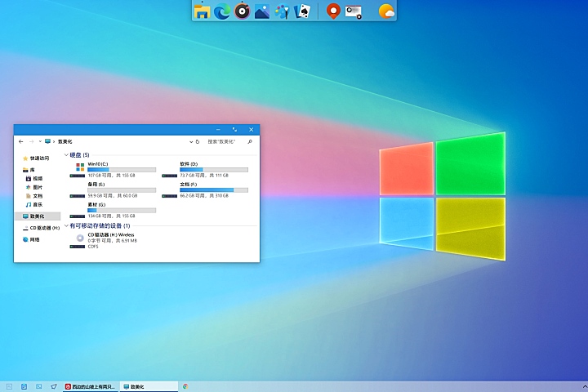Open the Photos app in the dock
Image resolution: width=588 pixels, height=392 pixels.
262,11
